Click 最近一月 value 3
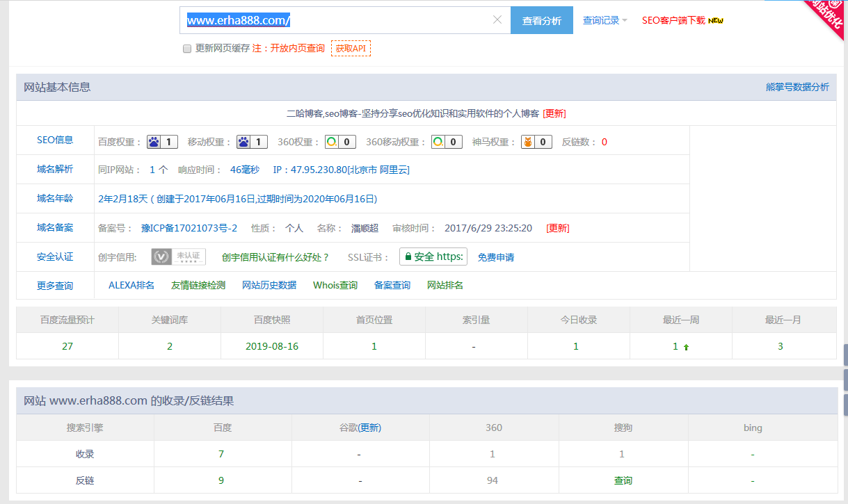 [781, 346]
